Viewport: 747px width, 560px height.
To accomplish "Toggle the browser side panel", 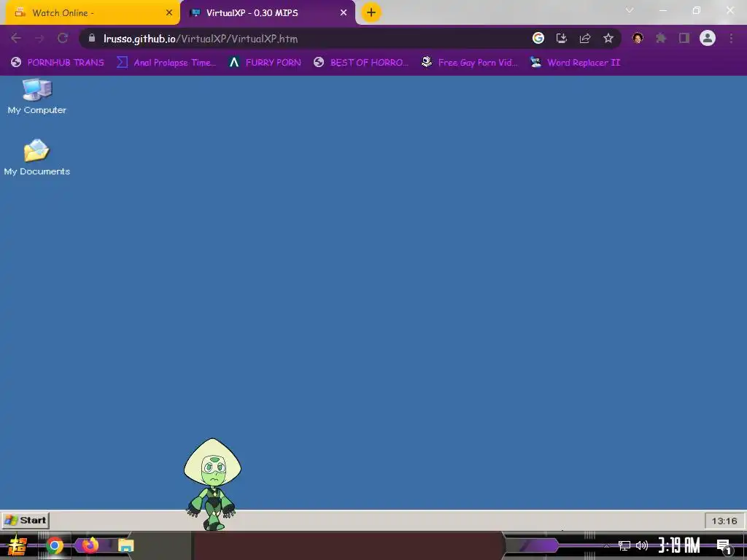I will [684, 38].
